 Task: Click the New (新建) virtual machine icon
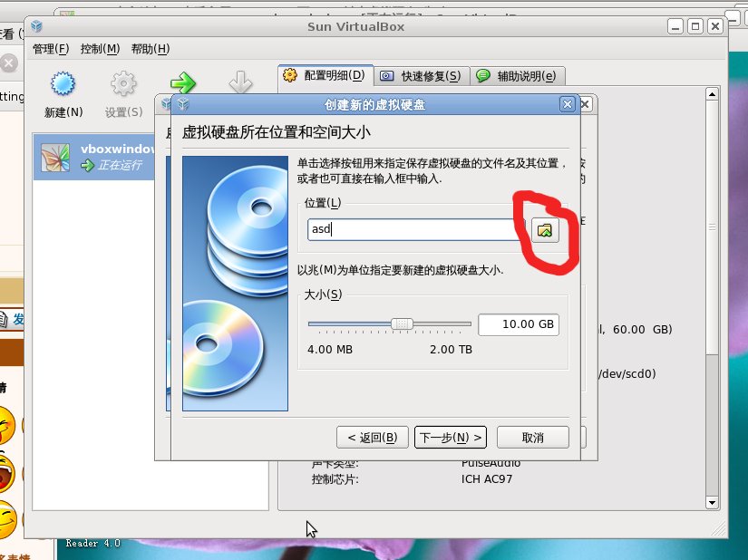coord(63,84)
